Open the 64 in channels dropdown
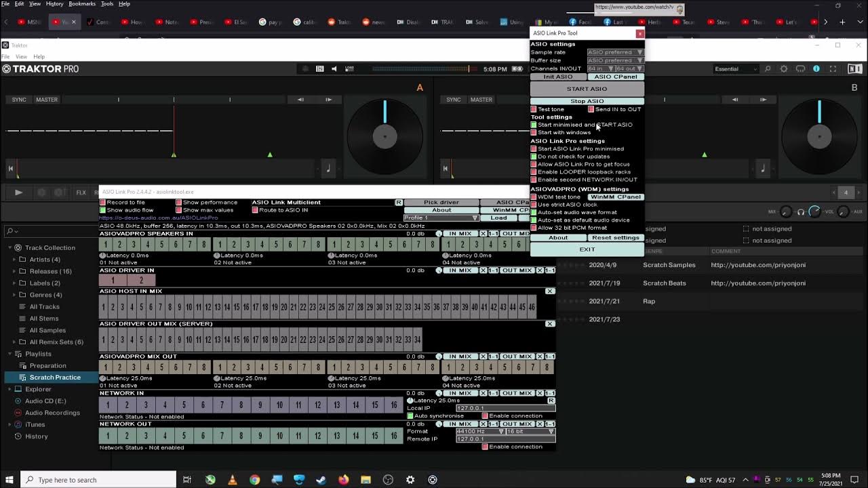This screenshot has width=868, height=488. click(x=601, y=68)
